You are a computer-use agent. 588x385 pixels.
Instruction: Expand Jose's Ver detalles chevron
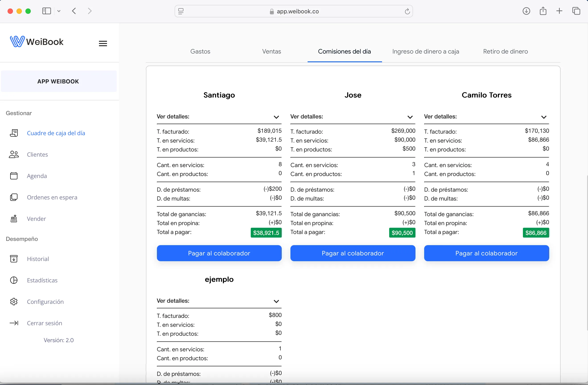click(x=410, y=117)
